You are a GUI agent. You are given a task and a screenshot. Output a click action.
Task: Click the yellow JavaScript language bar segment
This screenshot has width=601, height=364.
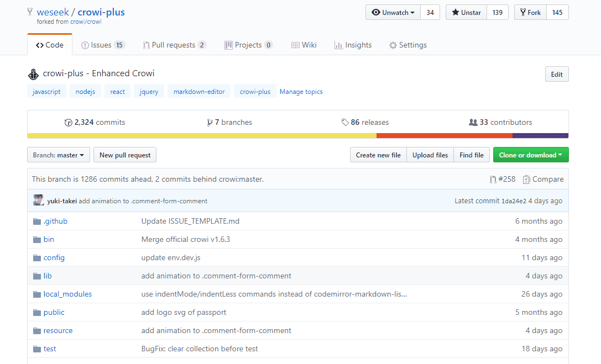[x=201, y=136]
